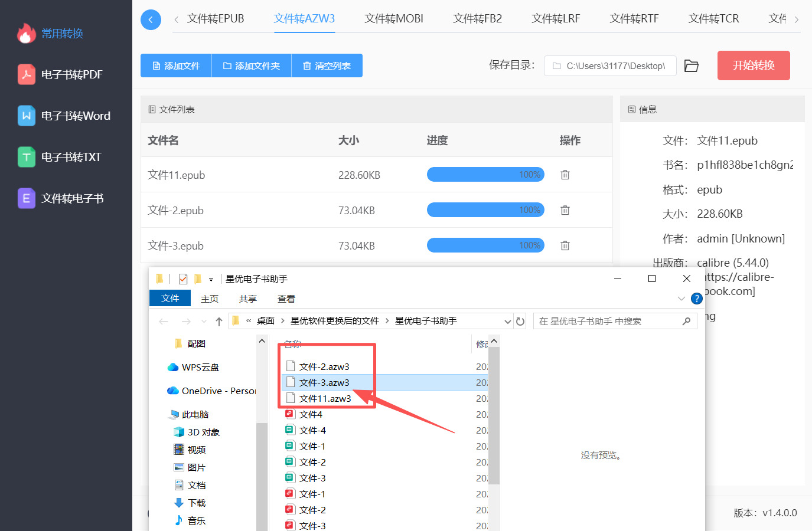Open WPS云盘 in the navigation pane
This screenshot has width=812, height=531.
[x=194, y=367]
